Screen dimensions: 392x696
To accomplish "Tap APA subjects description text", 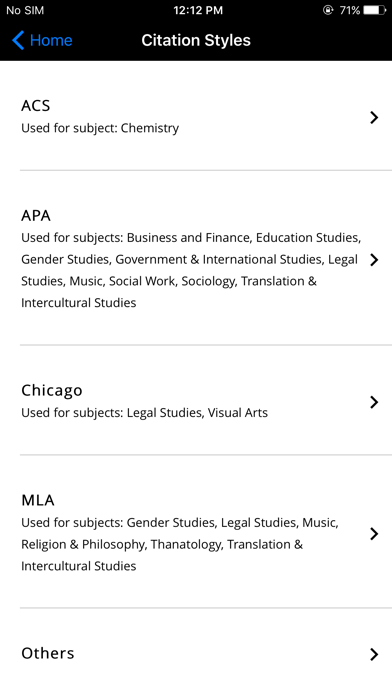I will 191,270.
